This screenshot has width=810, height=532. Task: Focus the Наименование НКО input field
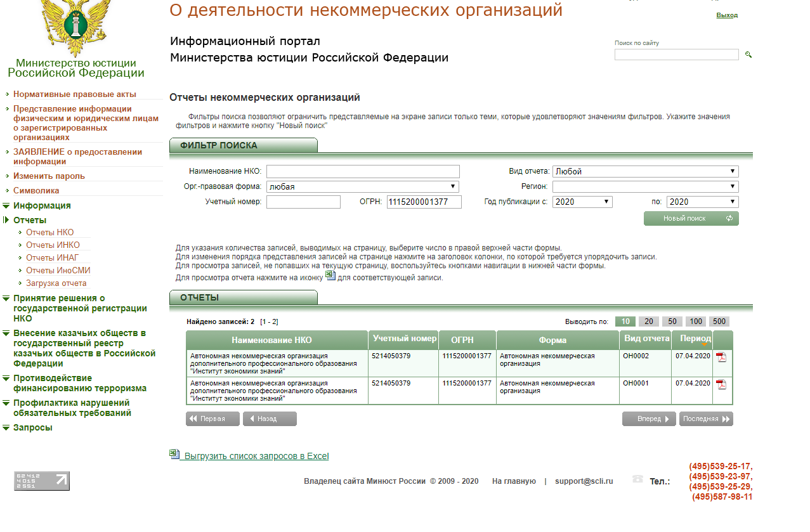click(x=363, y=172)
